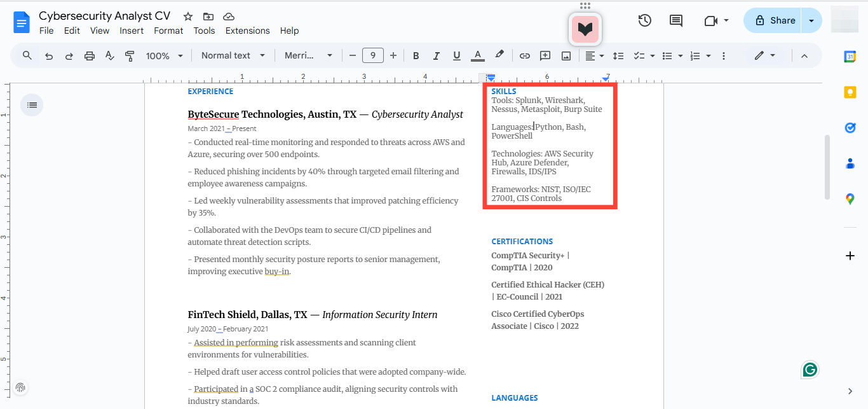Open the zoom 100% dropdown
This screenshot has height=409, width=868.
click(x=165, y=56)
